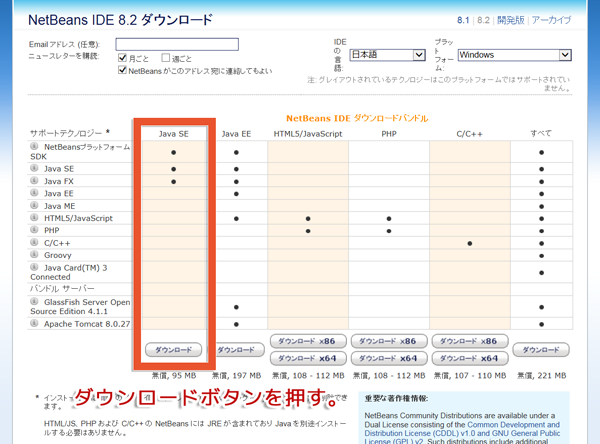Image resolution: width=600 pixels, height=444 pixels.
Task: Click the Groovy technology label
Action: 58,255
